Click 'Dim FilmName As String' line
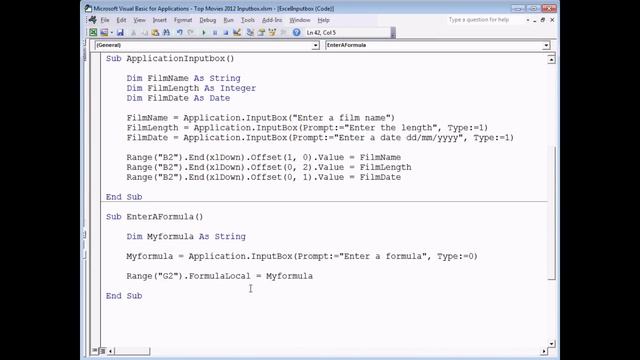The height and width of the screenshot is (360, 640). (x=183, y=78)
